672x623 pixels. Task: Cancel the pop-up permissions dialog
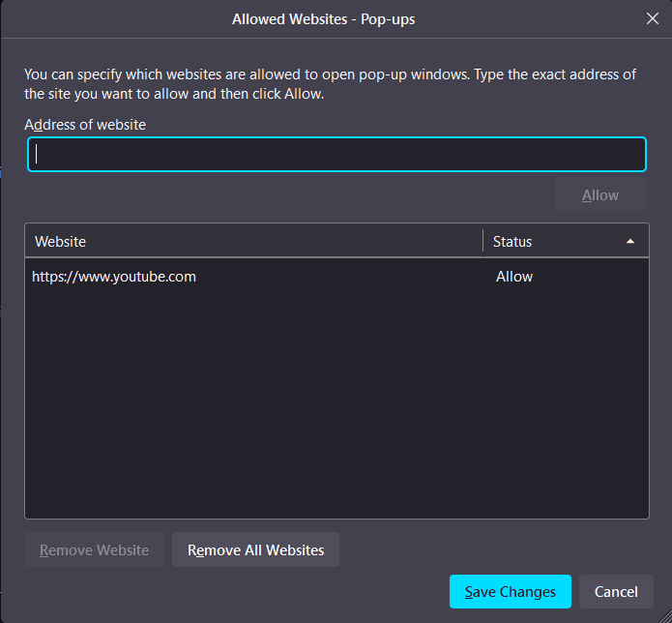pos(616,592)
